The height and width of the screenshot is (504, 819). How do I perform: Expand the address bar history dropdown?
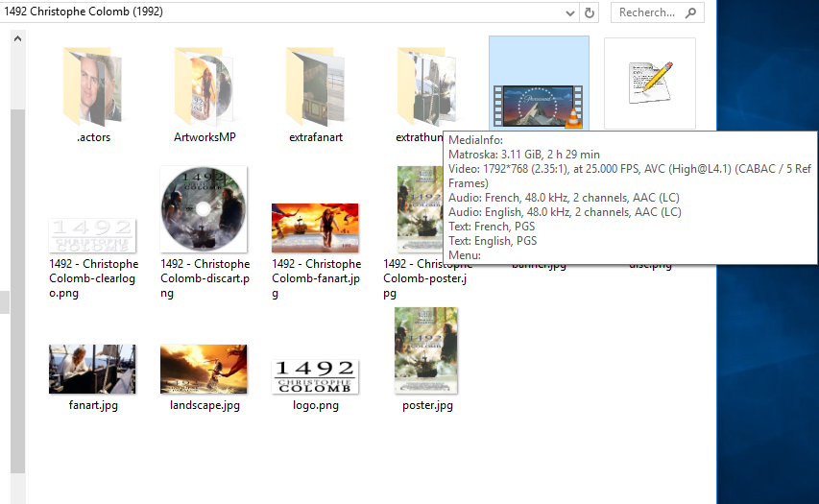pos(570,13)
